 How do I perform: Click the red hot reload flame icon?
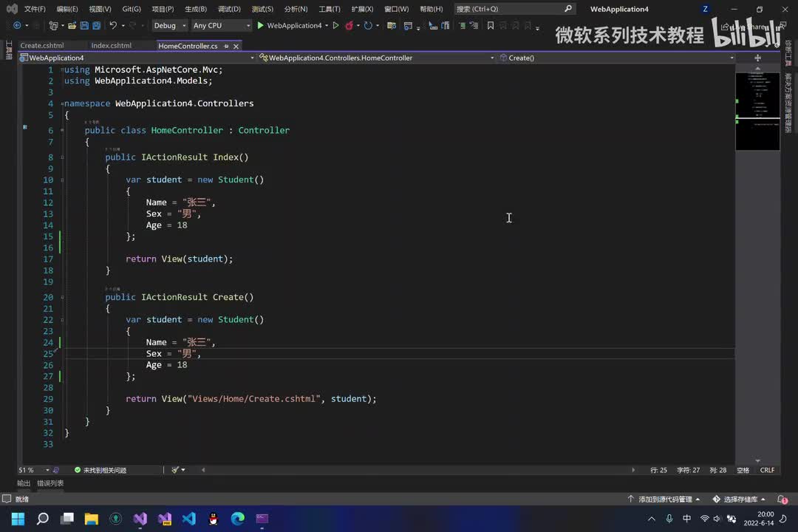[x=349, y=25]
